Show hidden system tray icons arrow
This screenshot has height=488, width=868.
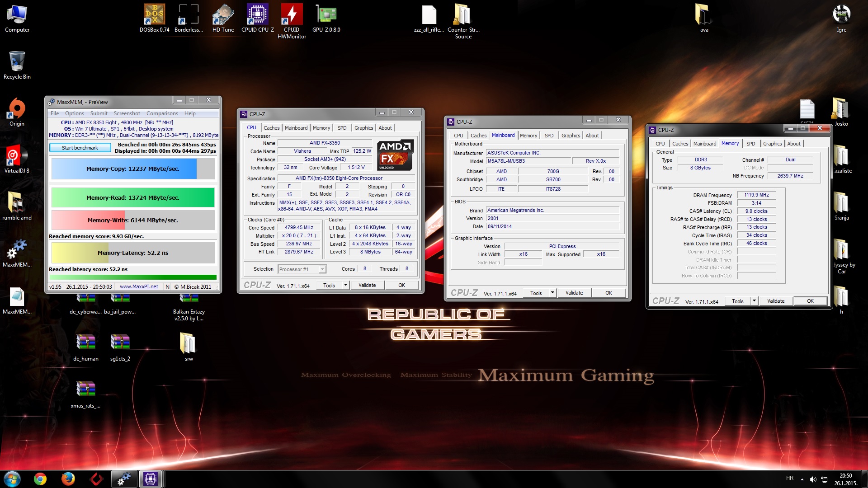coord(802,479)
